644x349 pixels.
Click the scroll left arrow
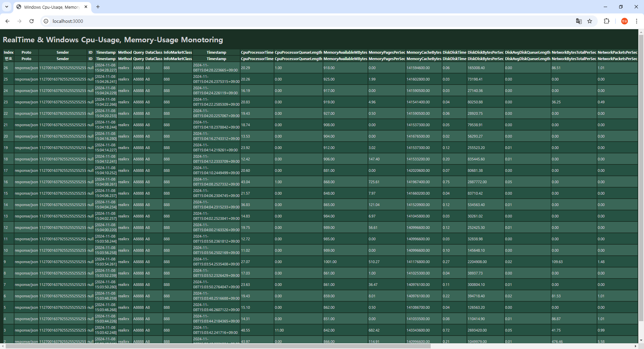[x=3, y=346]
